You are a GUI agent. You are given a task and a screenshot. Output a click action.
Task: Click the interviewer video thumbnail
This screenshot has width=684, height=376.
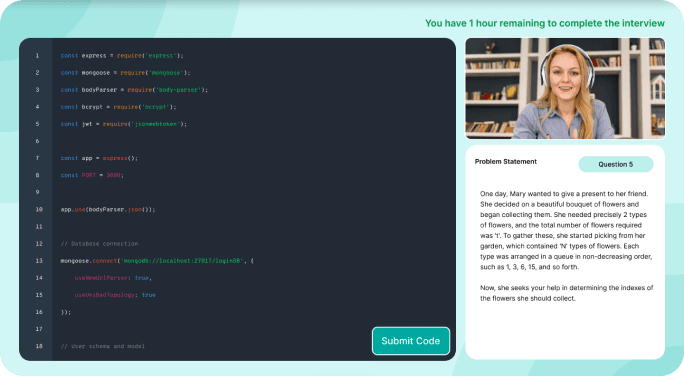[565, 89]
